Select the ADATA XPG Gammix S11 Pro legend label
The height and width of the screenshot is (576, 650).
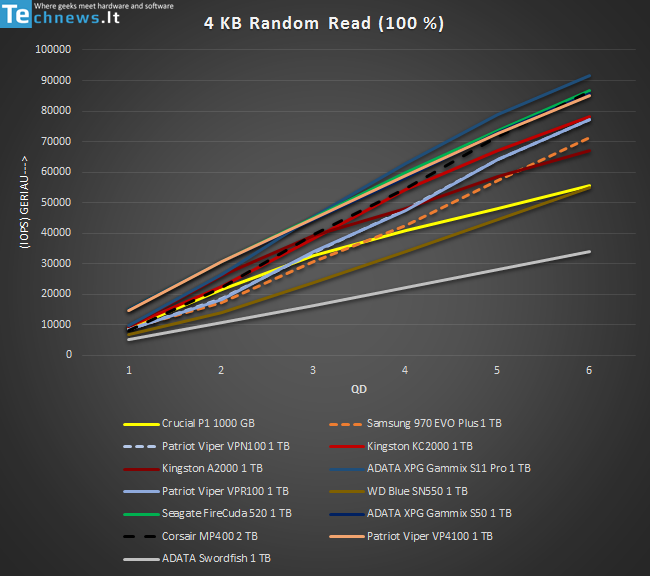click(x=449, y=469)
